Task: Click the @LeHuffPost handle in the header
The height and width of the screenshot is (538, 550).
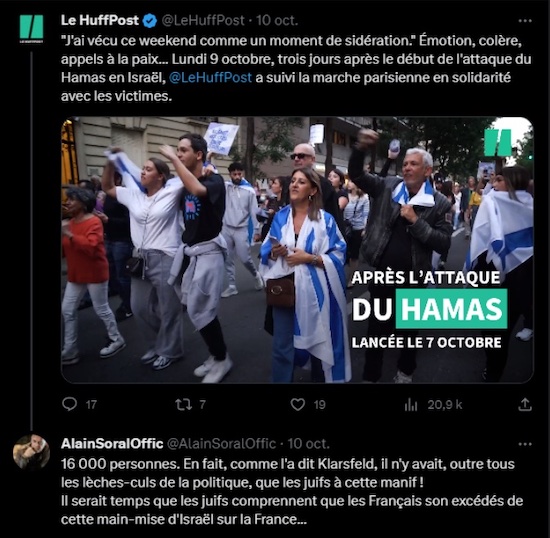Action: (203, 21)
